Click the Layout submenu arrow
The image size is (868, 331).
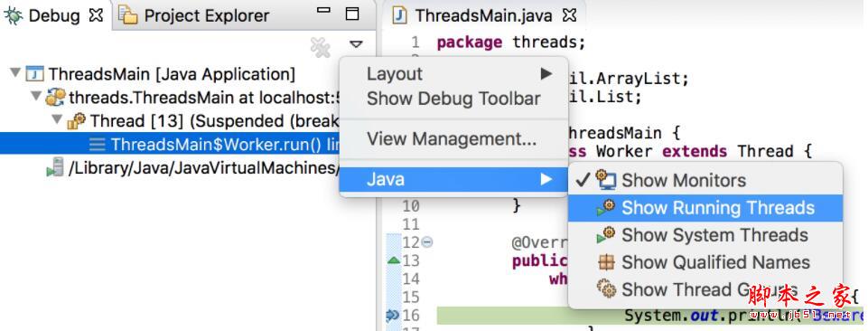pos(546,74)
